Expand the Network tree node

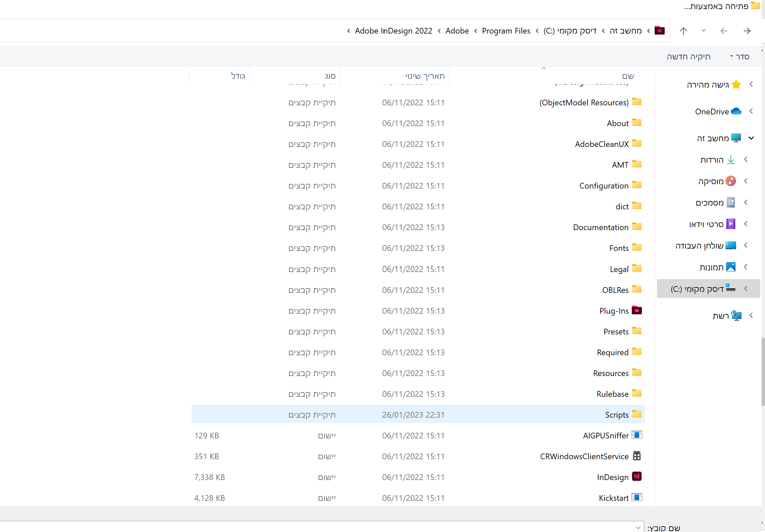(751, 315)
